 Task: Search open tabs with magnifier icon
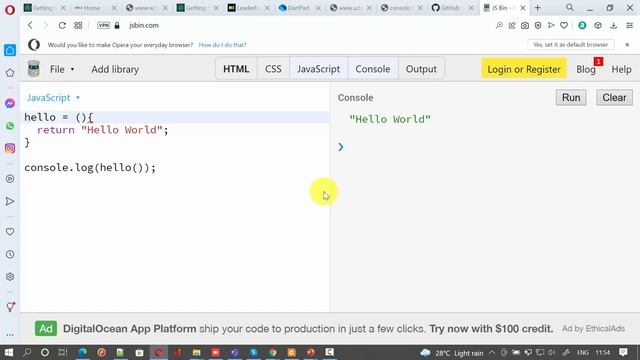570,7
